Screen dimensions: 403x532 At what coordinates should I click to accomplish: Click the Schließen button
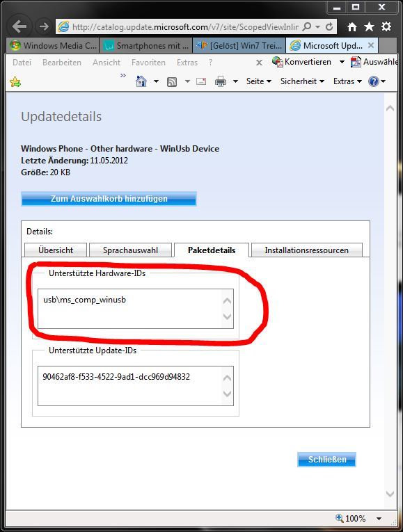(327, 460)
